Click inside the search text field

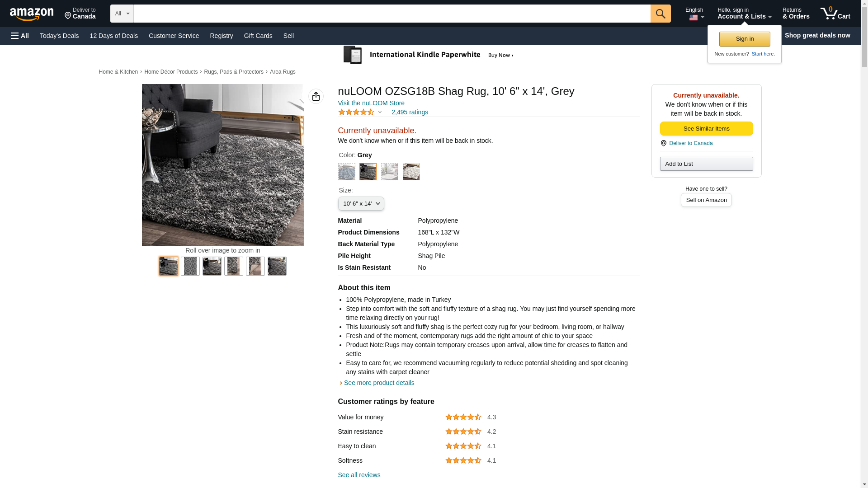click(x=392, y=14)
